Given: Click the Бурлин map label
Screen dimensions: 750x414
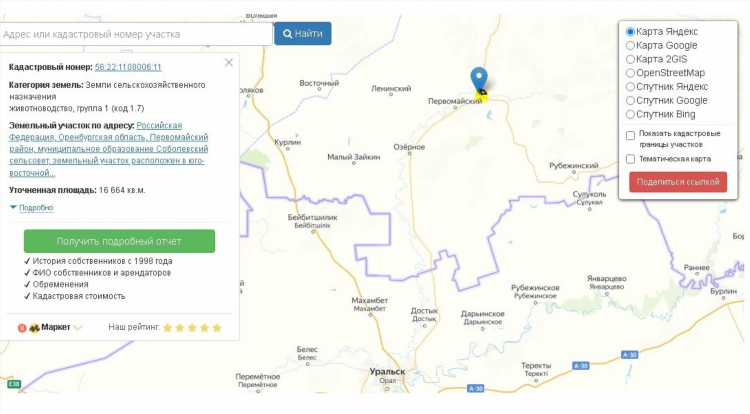Looking at the screenshot, I should pos(723,291).
